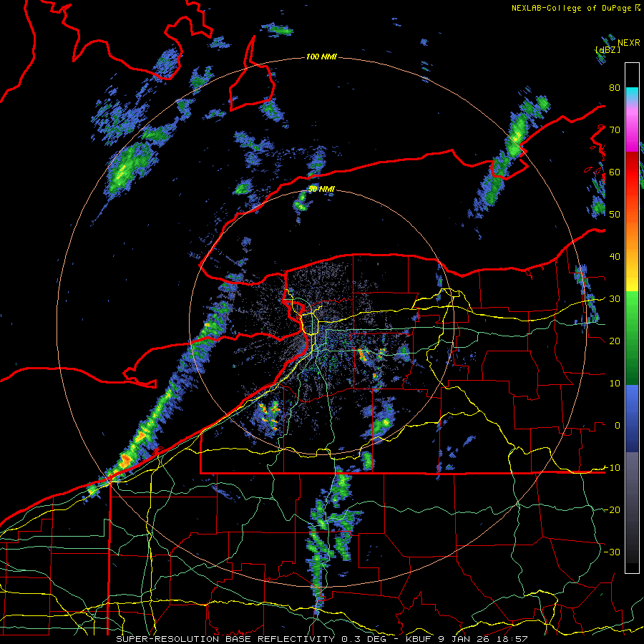Screen dimensions: 644x644
Task: Click the blue segment of the color bar
Action: coord(632,419)
